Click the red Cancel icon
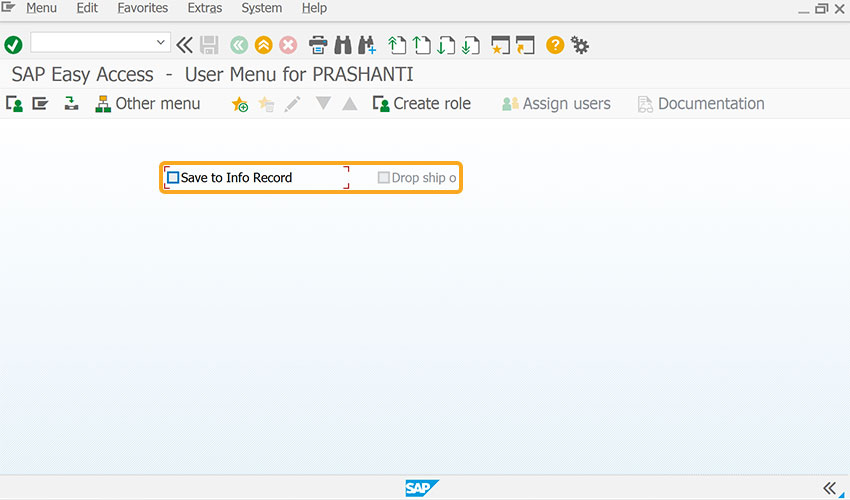The image size is (850, 500). click(x=288, y=44)
